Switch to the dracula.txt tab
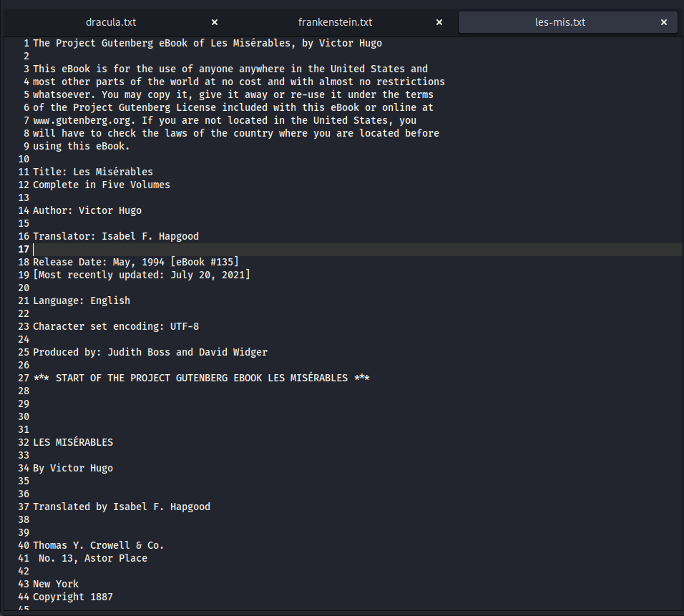 (x=111, y=22)
